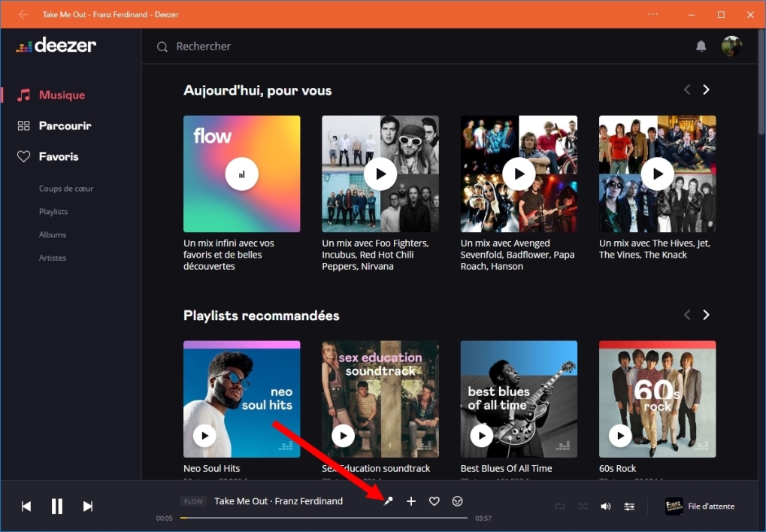Click the caption "Un mix infini avec vos favoris"
766x532 pixels.
pyautogui.click(x=229, y=255)
